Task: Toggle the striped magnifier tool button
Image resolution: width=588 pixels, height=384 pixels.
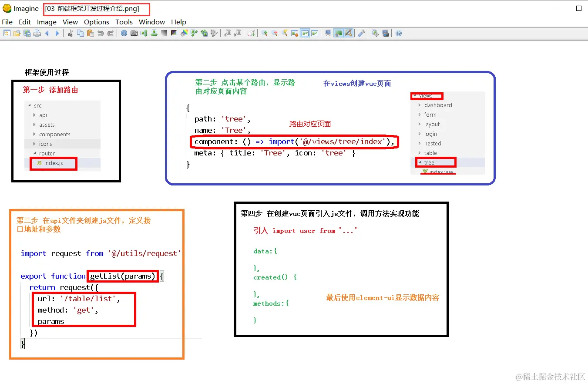Action: click(348, 33)
